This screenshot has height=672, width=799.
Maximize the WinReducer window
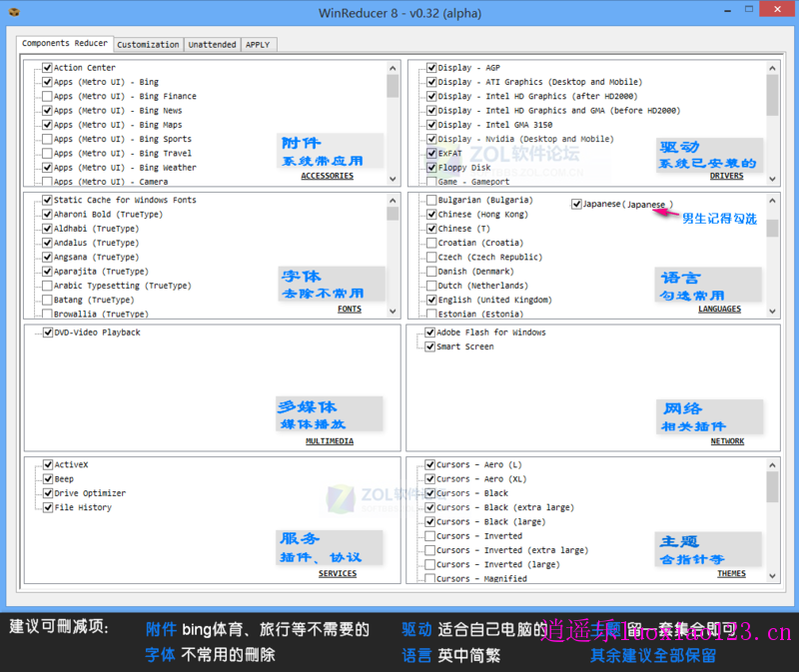click(748, 9)
